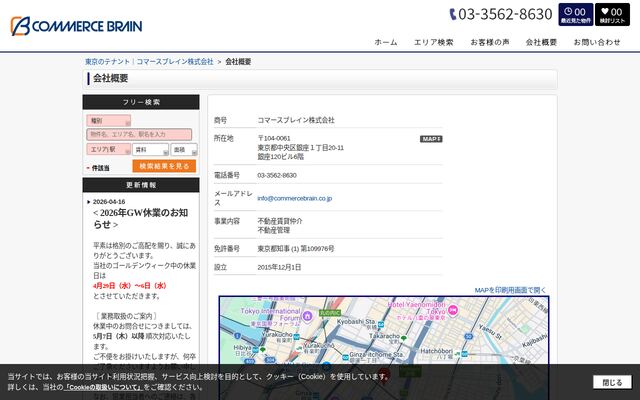
Task: Open the 種別 dropdown
Action: coord(109,121)
